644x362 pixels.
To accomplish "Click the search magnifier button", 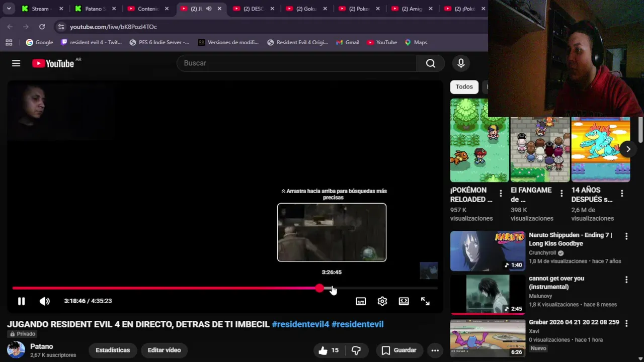I will coord(430,63).
